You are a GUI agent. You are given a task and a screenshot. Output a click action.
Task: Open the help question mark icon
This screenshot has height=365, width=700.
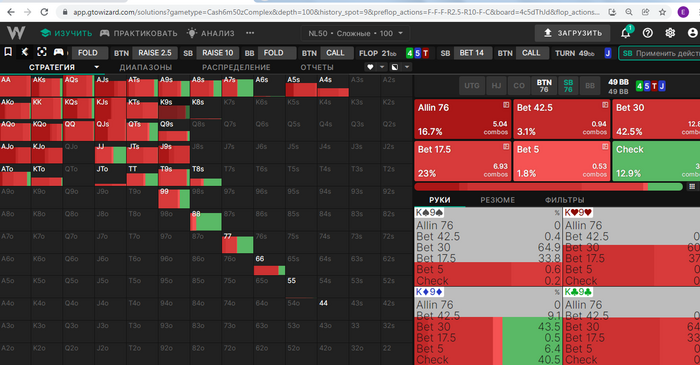pos(647,33)
